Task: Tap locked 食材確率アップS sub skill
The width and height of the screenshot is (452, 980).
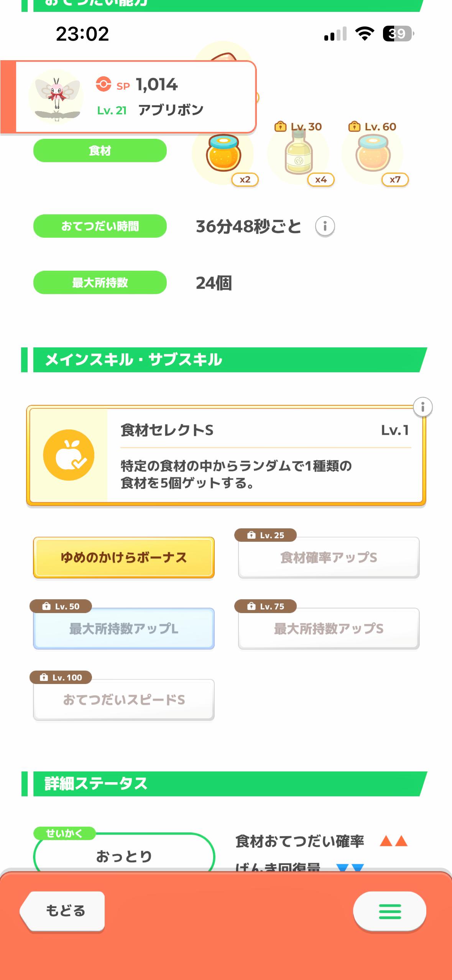Action: (x=329, y=557)
